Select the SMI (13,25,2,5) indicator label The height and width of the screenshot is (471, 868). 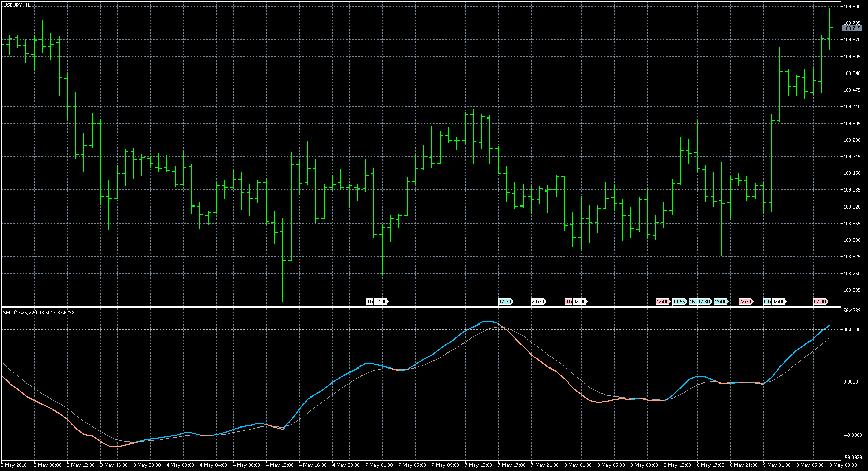(x=39, y=312)
